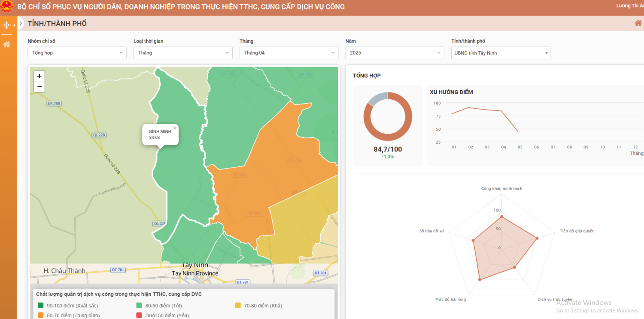
Task: Click month 05 on trend axis
Action: point(520,147)
